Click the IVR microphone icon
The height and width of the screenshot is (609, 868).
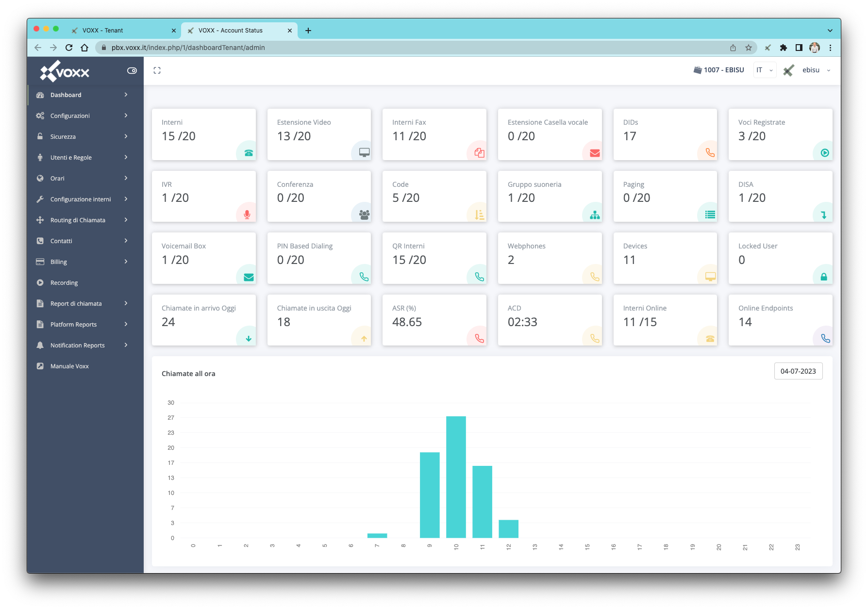pyautogui.click(x=247, y=214)
